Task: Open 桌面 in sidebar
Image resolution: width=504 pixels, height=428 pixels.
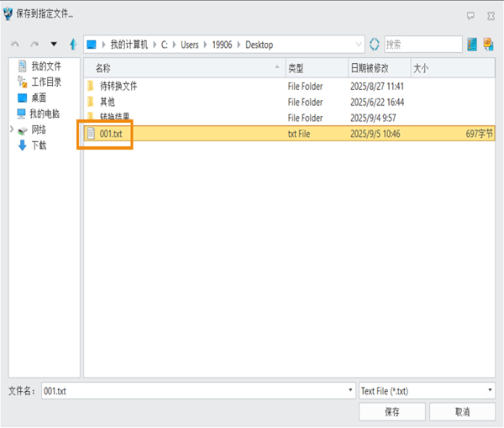Action: 39,98
